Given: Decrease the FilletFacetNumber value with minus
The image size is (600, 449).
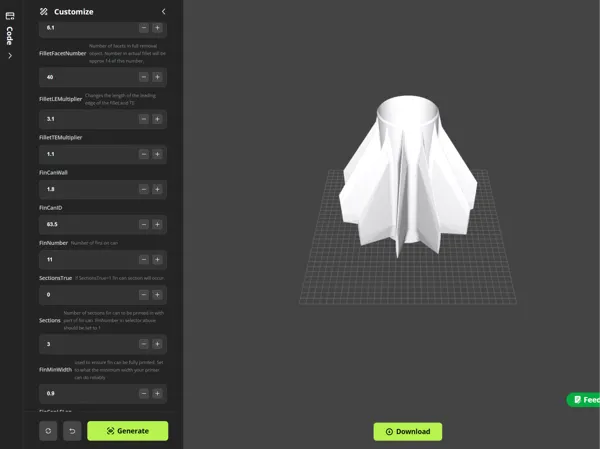Looking at the screenshot, I should pyautogui.click(x=144, y=77).
